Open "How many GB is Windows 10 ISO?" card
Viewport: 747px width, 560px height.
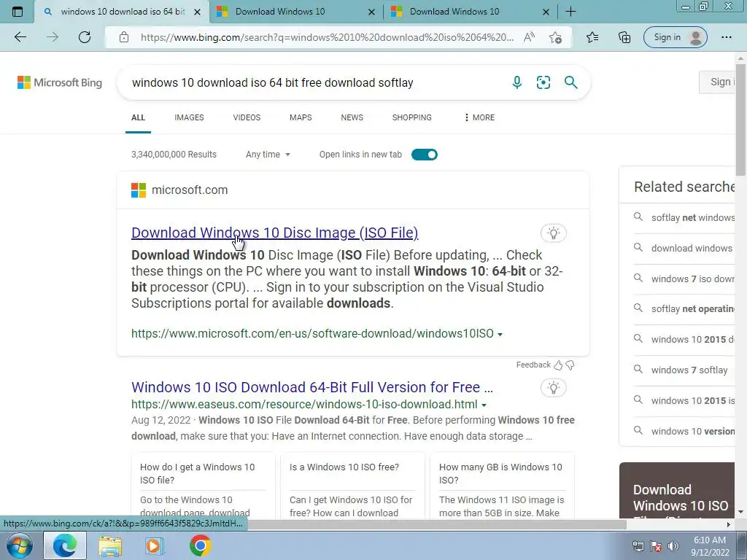pos(502,486)
